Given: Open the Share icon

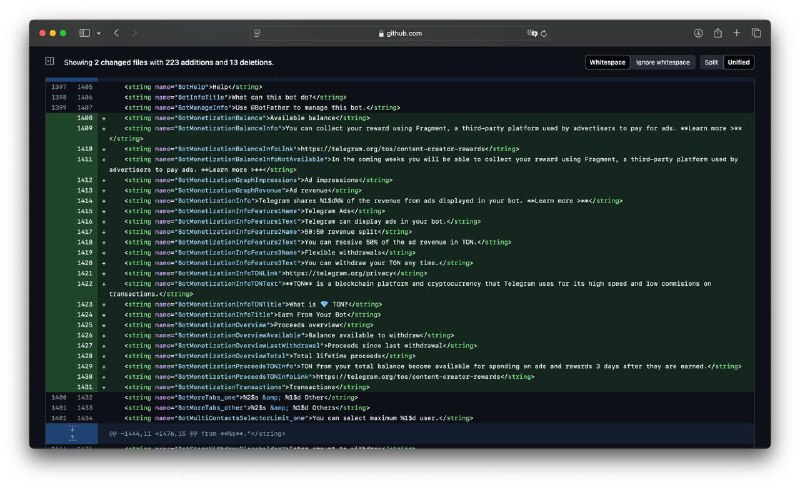Looking at the screenshot, I should (x=718, y=33).
